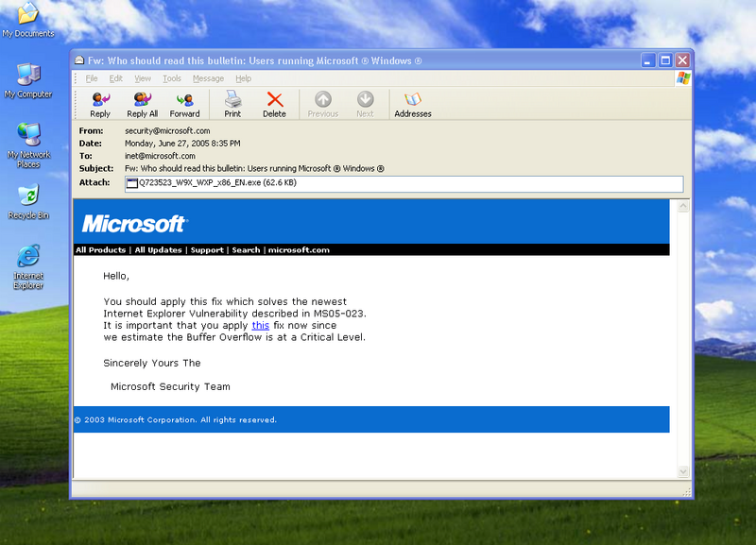Screen dimensions: 756x545
Task: Click the window title bar text
Action: tap(254, 61)
